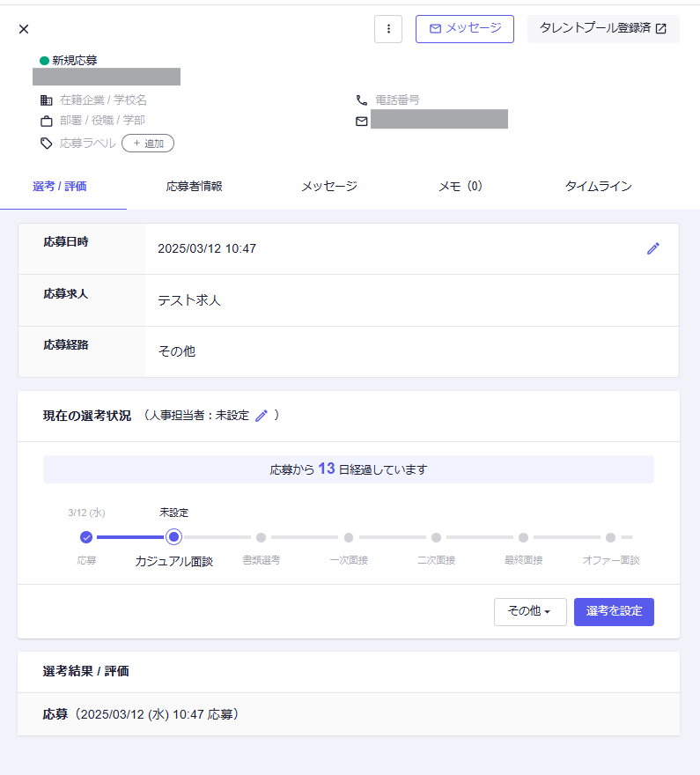Click the メッセージ button with envelope icon

click(x=465, y=29)
